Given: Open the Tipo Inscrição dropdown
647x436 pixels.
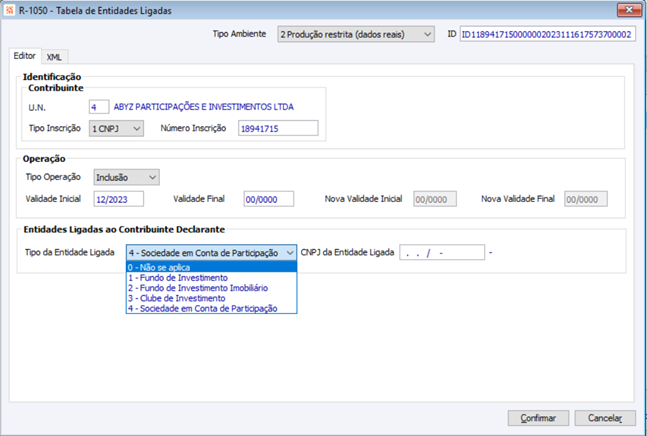Looking at the screenshot, I should [x=116, y=129].
